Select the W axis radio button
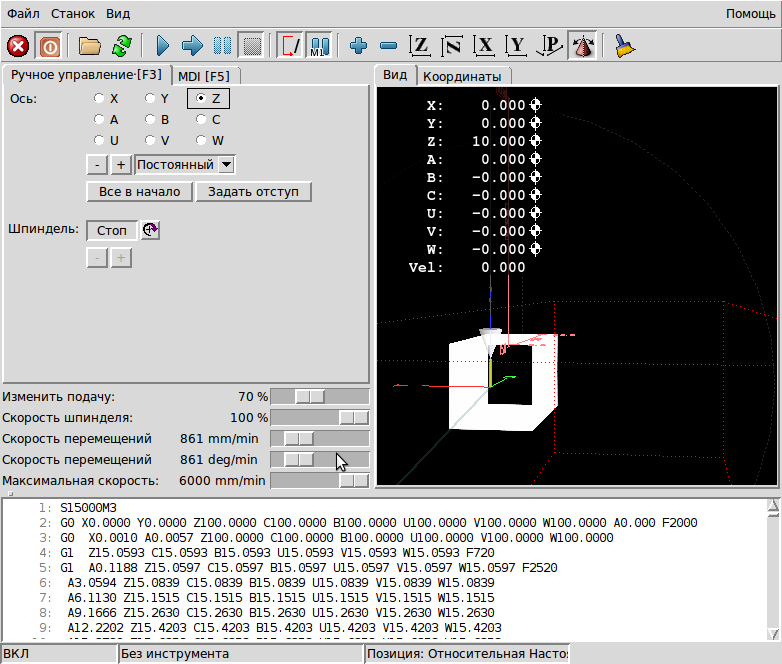 click(x=202, y=141)
